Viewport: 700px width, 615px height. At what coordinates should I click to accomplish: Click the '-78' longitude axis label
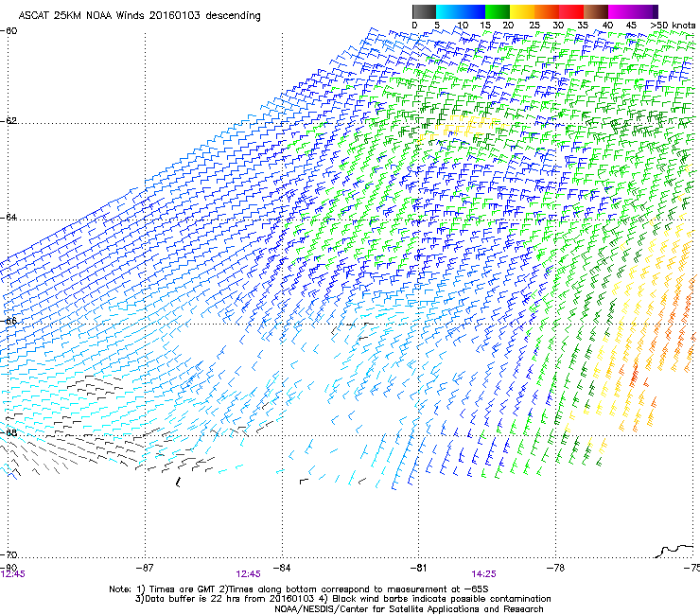pos(556,568)
